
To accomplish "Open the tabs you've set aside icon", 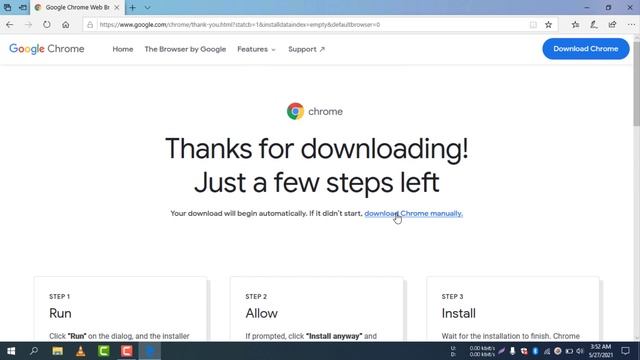I will [7, 7].
